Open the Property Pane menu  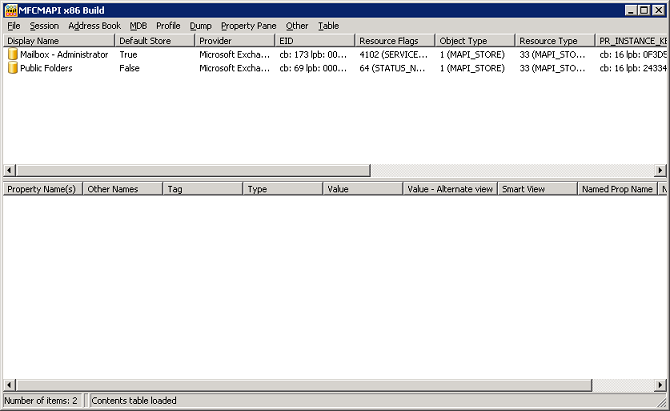click(248, 25)
